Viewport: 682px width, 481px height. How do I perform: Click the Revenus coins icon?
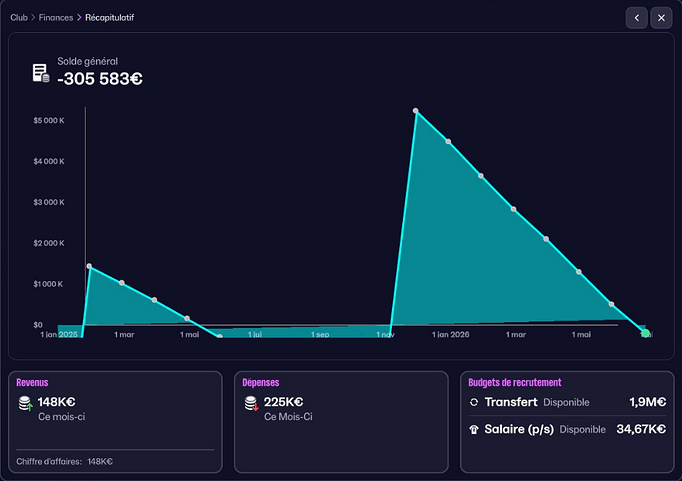[25, 404]
